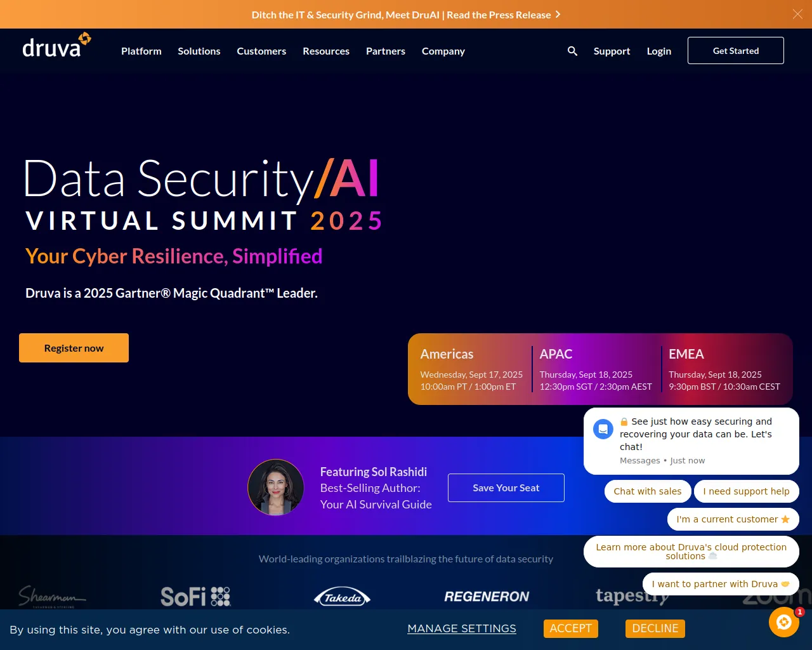Open the search magnifier icon

coord(572,51)
